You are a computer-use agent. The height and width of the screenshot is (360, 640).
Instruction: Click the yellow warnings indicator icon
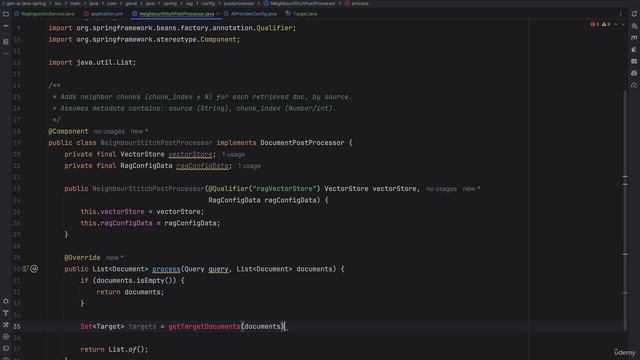coord(604,24)
